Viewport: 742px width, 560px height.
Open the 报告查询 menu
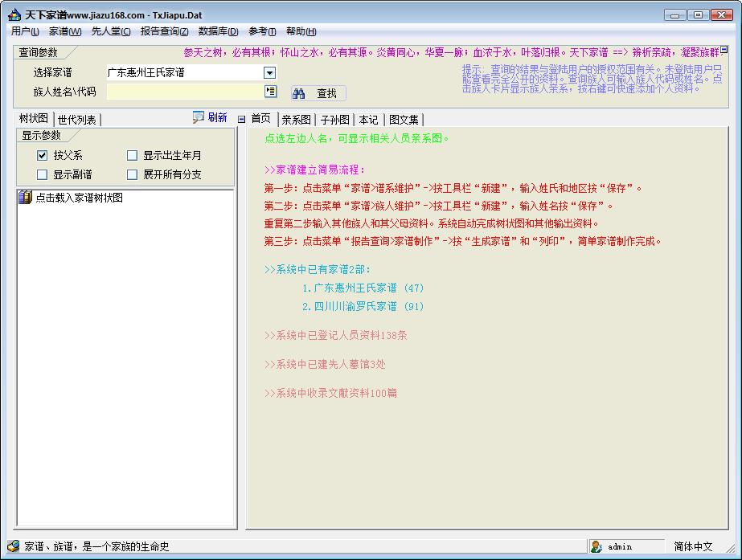click(164, 31)
